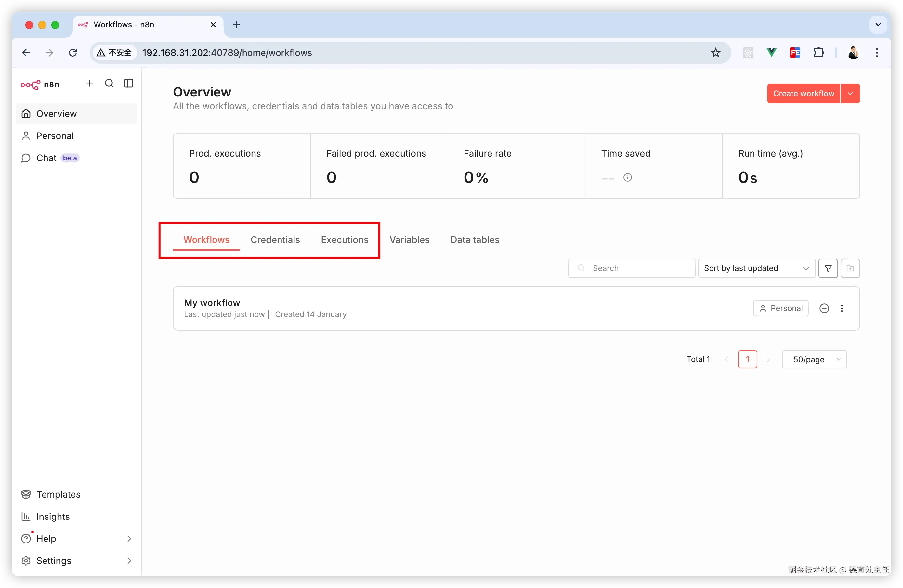
Task: Open the browser extensions puzzle icon
Action: (818, 53)
